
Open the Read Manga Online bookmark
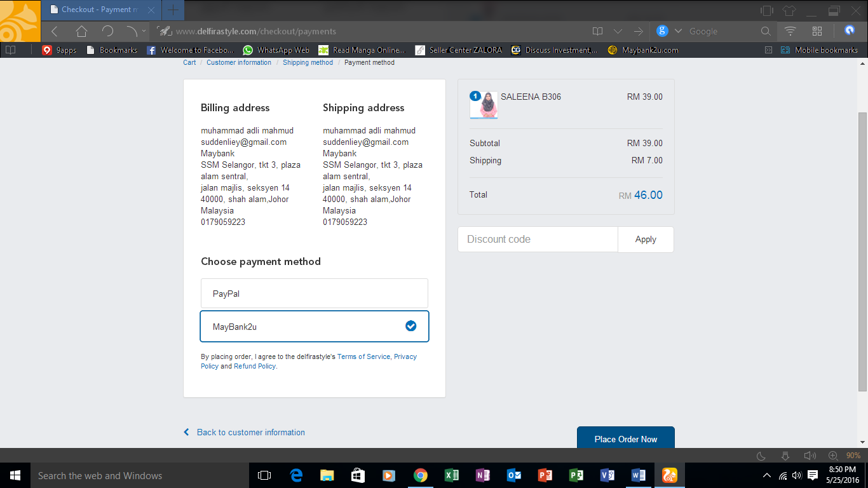362,50
